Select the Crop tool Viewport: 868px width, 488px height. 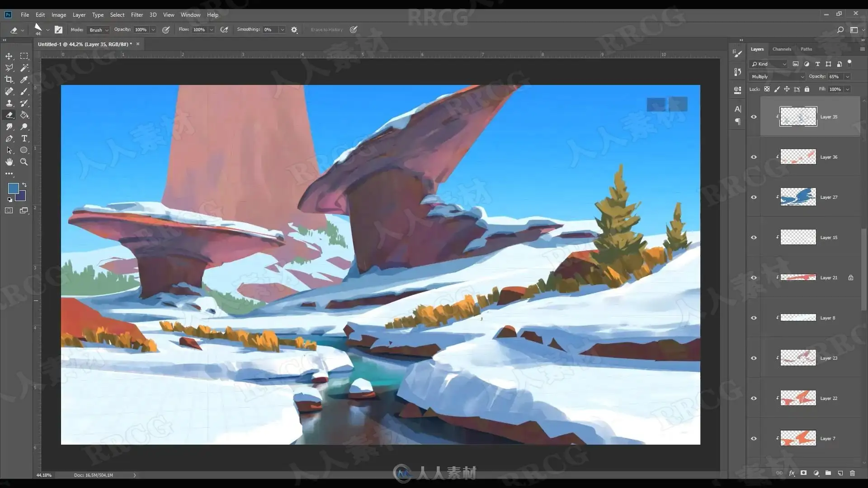[x=9, y=80]
